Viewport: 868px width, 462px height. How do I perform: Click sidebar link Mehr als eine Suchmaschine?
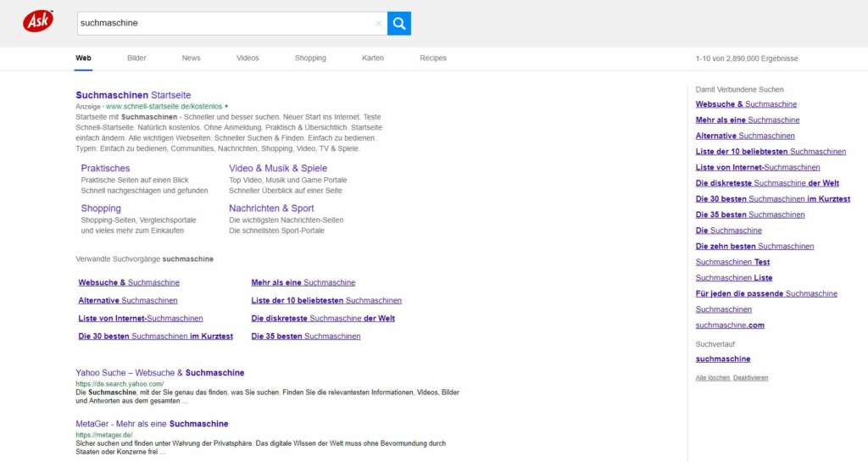[748, 120]
